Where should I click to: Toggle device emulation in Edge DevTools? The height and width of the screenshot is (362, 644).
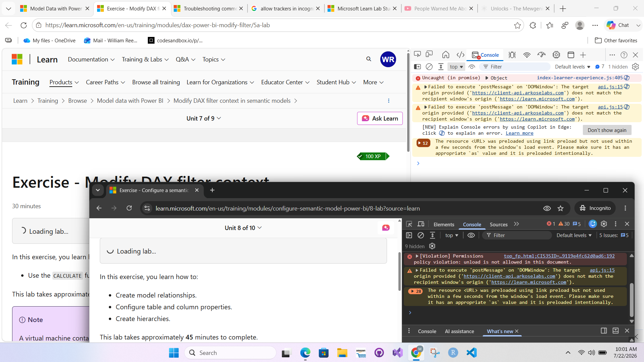(x=429, y=55)
